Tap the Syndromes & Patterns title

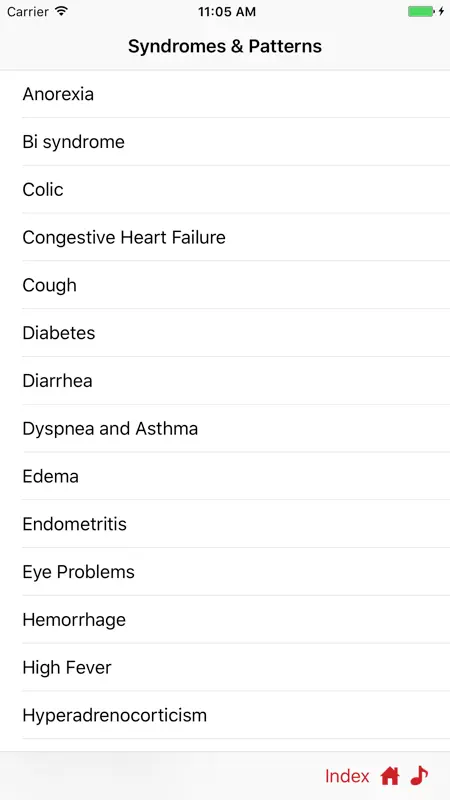(225, 46)
